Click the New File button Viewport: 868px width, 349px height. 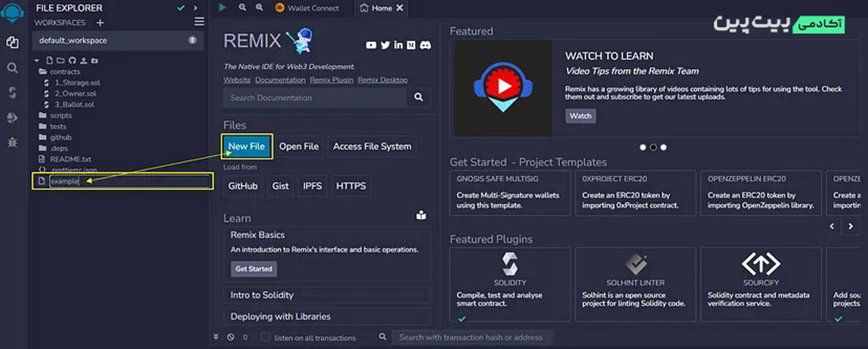[247, 146]
